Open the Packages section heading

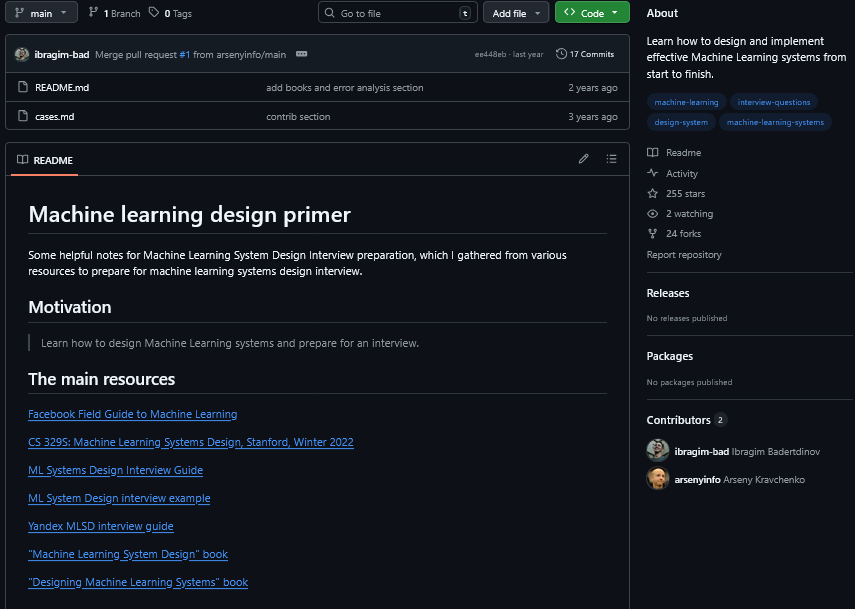tap(670, 356)
